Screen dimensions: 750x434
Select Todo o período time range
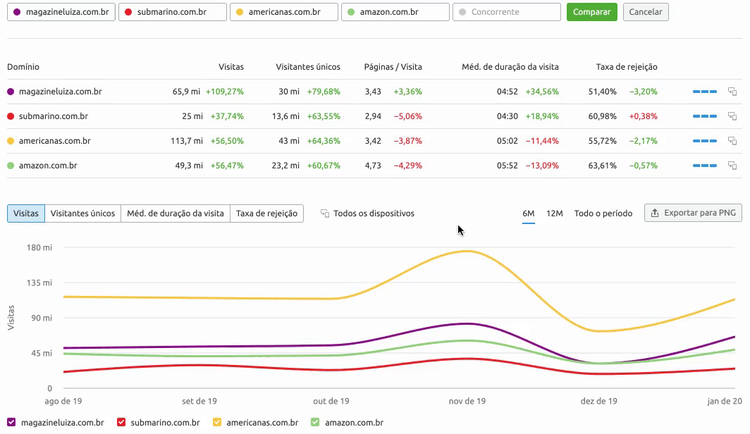(603, 213)
